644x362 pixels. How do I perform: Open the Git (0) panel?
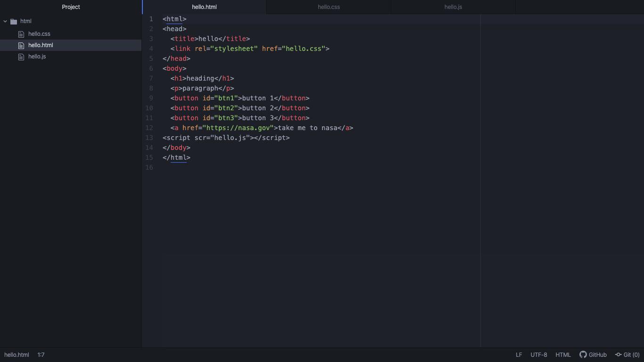point(627,355)
